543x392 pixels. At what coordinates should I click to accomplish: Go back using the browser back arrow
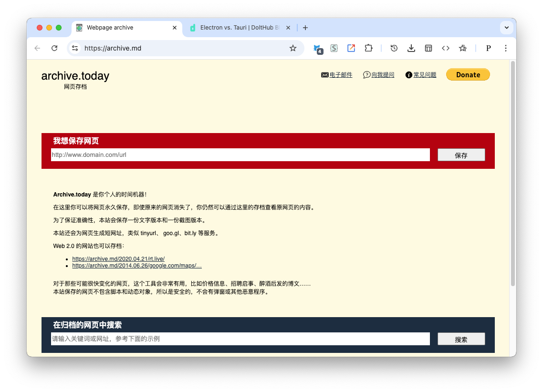point(37,48)
